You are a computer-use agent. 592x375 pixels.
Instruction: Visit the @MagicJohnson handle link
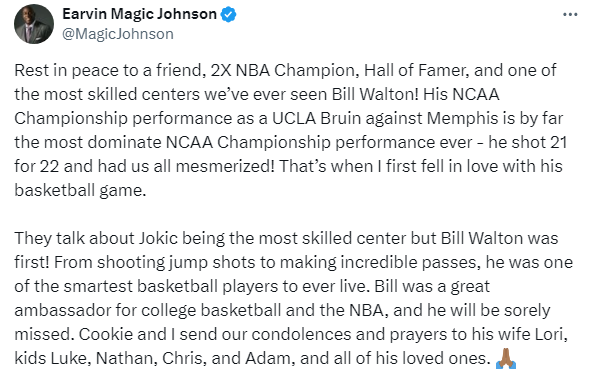coord(117,34)
